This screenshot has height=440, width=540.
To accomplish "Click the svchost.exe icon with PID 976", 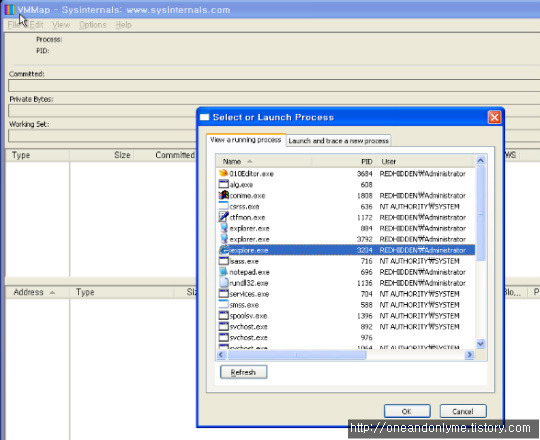I will coord(224,337).
